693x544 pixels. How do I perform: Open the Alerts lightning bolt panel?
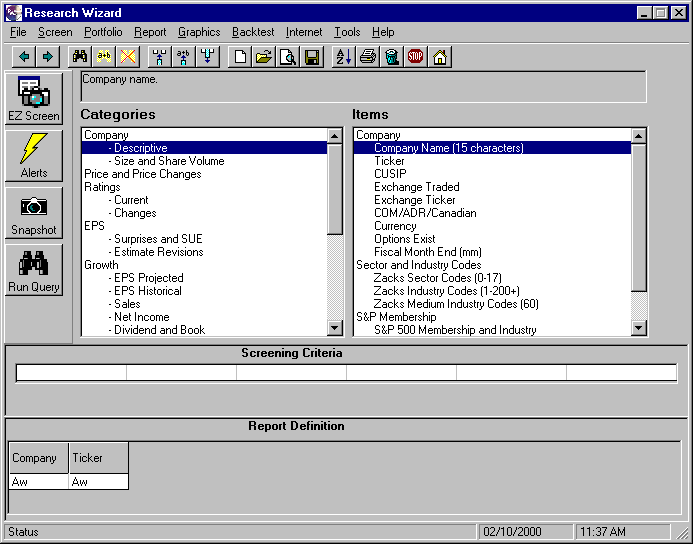[34, 156]
